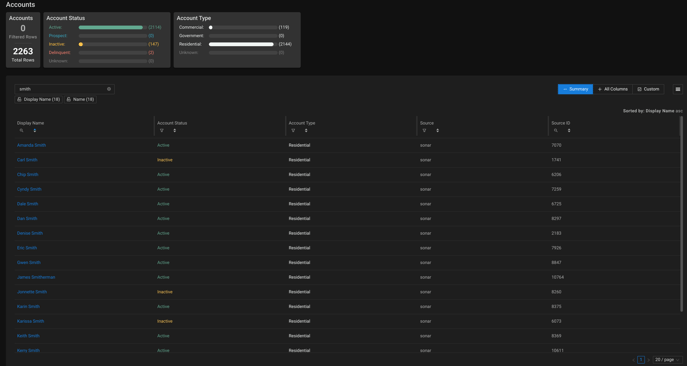Select page 1 in pagination

coord(641,360)
